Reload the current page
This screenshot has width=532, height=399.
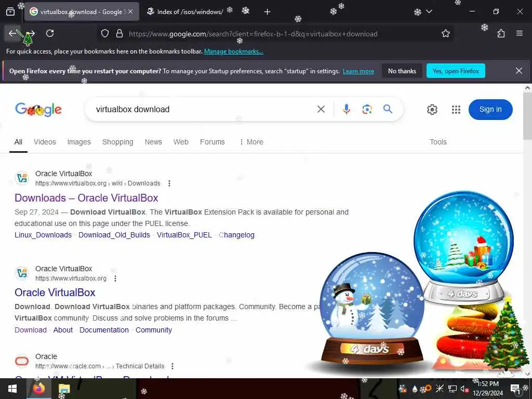(50, 33)
